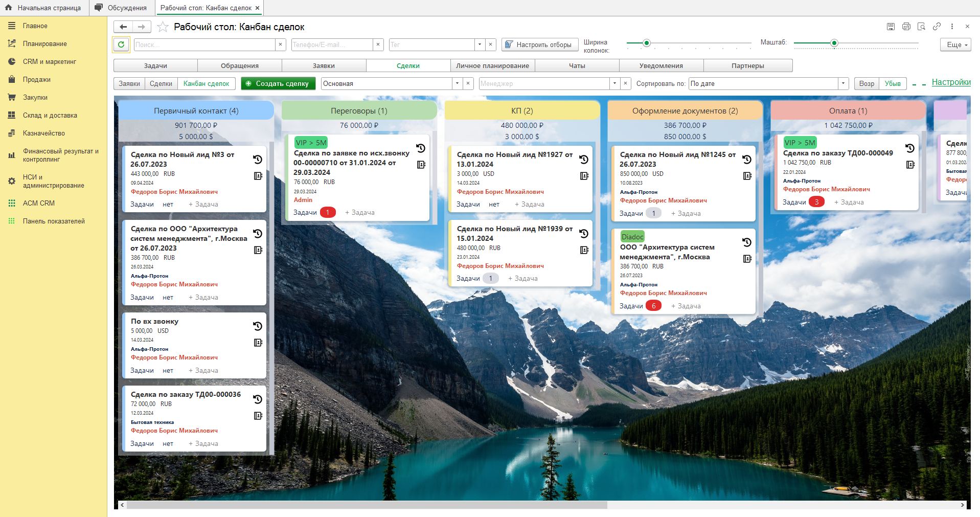The height and width of the screenshot is (517, 980).
Task: Open history icon on Diadoc deal card
Action: [747, 242]
